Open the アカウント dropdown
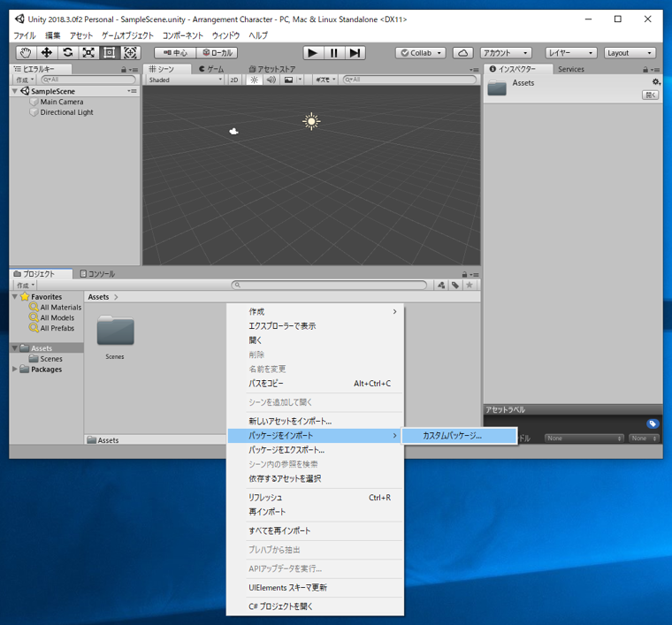Screen dimensions: 672x625 (506, 53)
